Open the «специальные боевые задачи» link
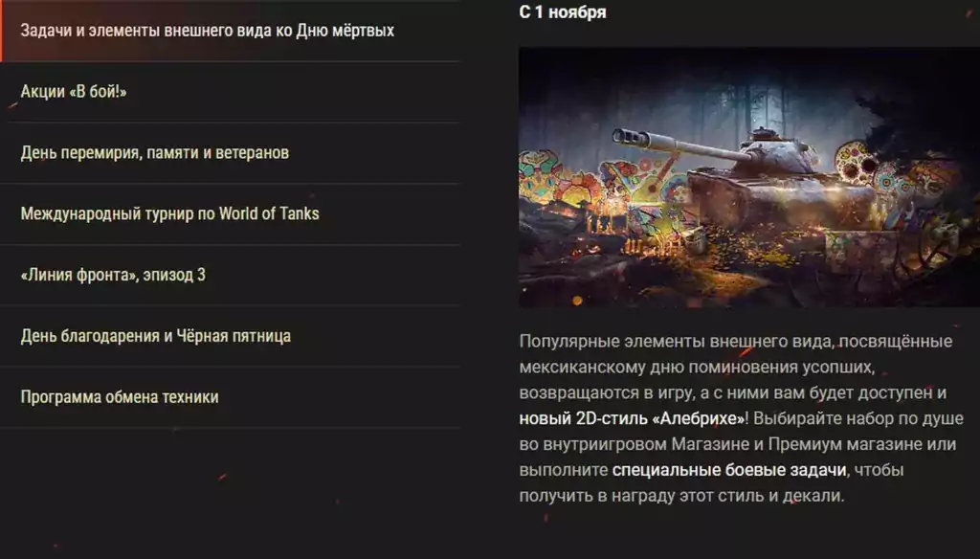Screen dimensions: 980x559 (729, 470)
